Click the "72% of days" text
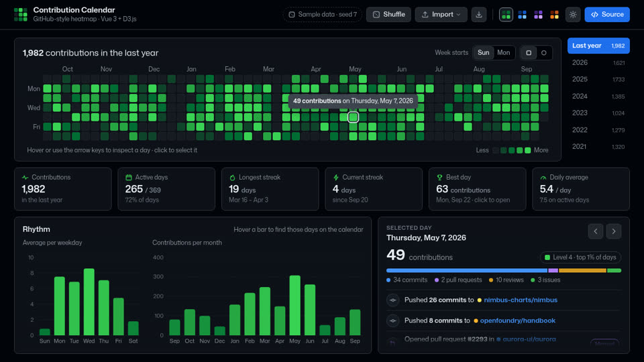This screenshot has width=644, height=362. click(142, 200)
